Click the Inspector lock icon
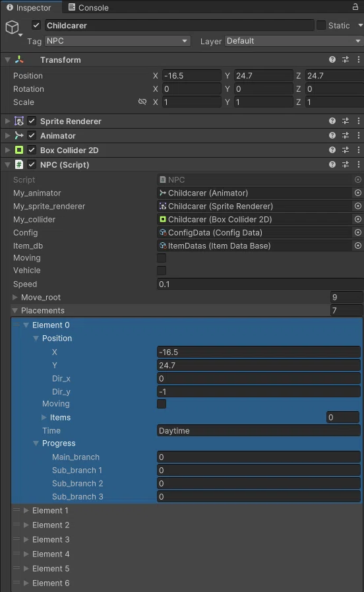The width and height of the screenshot is (364, 592). 355,7
